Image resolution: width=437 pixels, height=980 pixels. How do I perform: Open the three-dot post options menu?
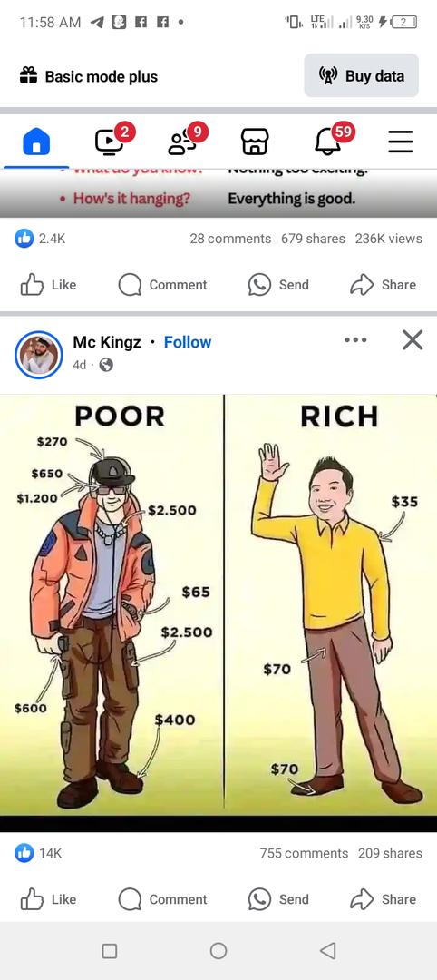pyautogui.click(x=355, y=340)
